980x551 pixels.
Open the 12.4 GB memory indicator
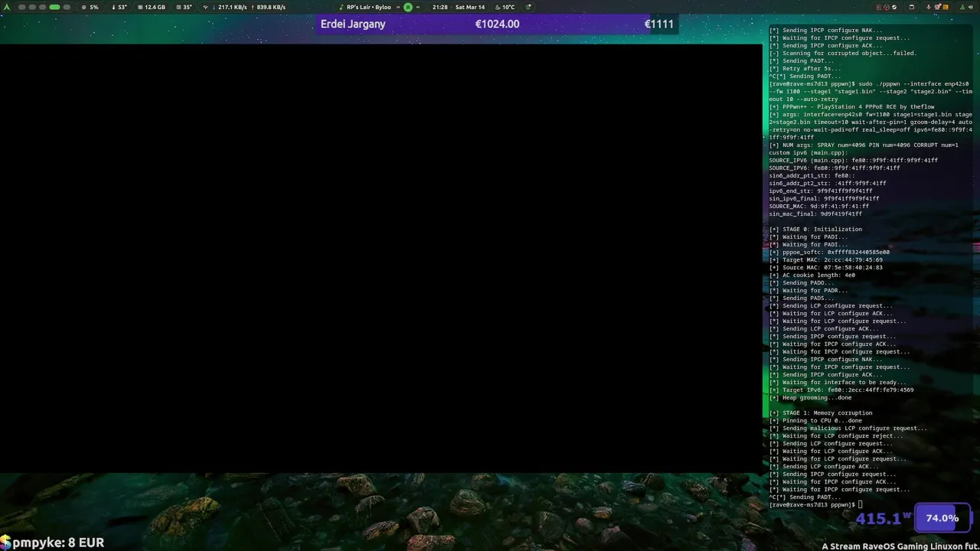pos(152,7)
